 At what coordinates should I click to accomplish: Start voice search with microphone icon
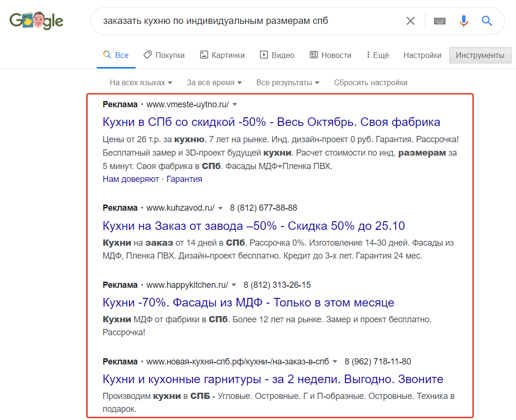click(x=463, y=21)
